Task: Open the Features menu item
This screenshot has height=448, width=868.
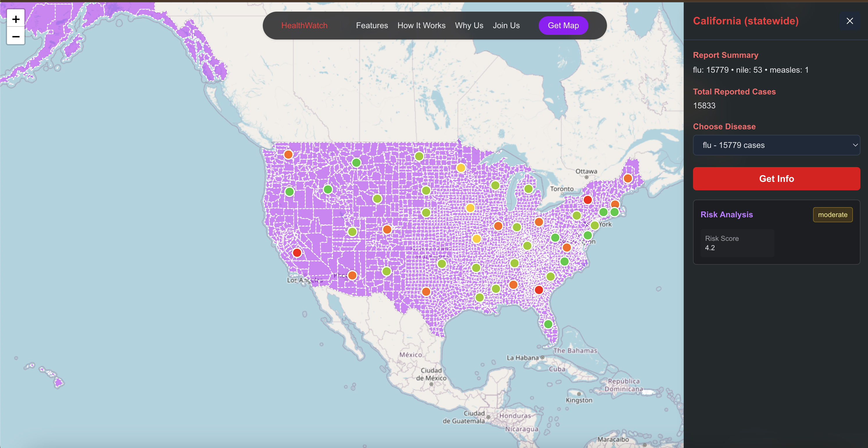Action: (x=372, y=26)
